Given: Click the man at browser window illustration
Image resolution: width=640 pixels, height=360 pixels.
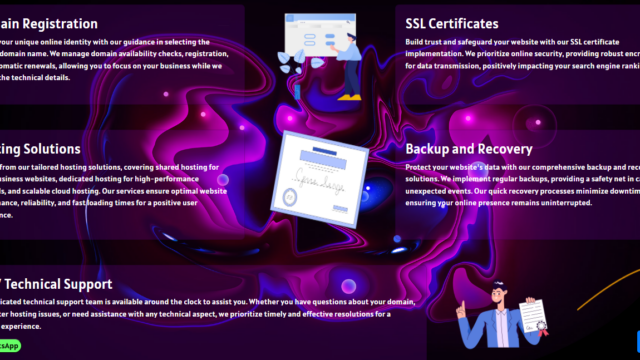Looking at the screenshot, I should pyautogui.click(x=320, y=57).
